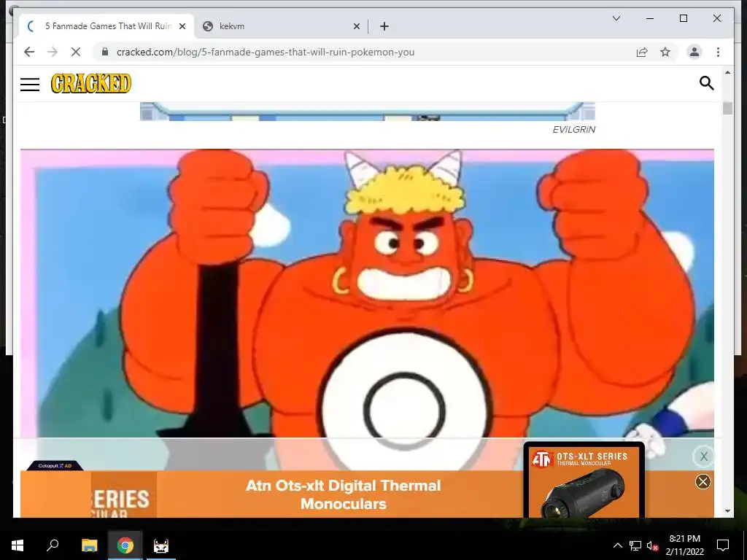The image size is (747, 560).
Task: Expand the tab search chevron
Action: pos(616,18)
